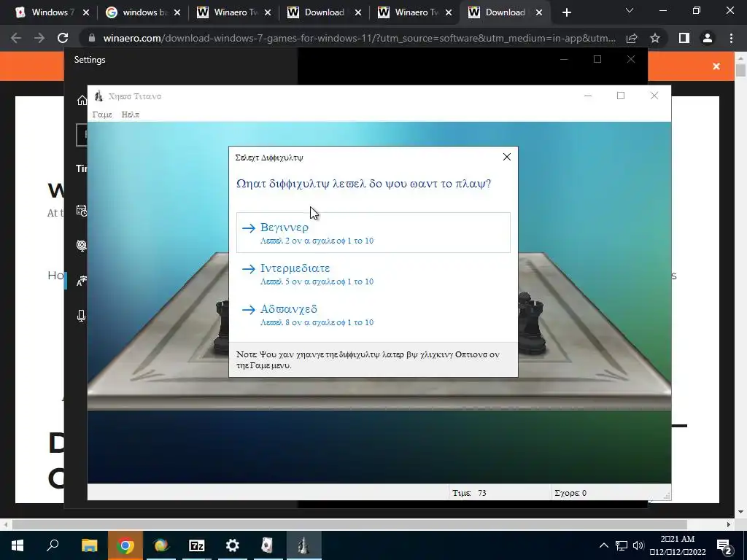The width and height of the screenshot is (747, 560).
Task: Switch to the first 'Windows 7' browser tab
Action: click(x=52, y=12)
